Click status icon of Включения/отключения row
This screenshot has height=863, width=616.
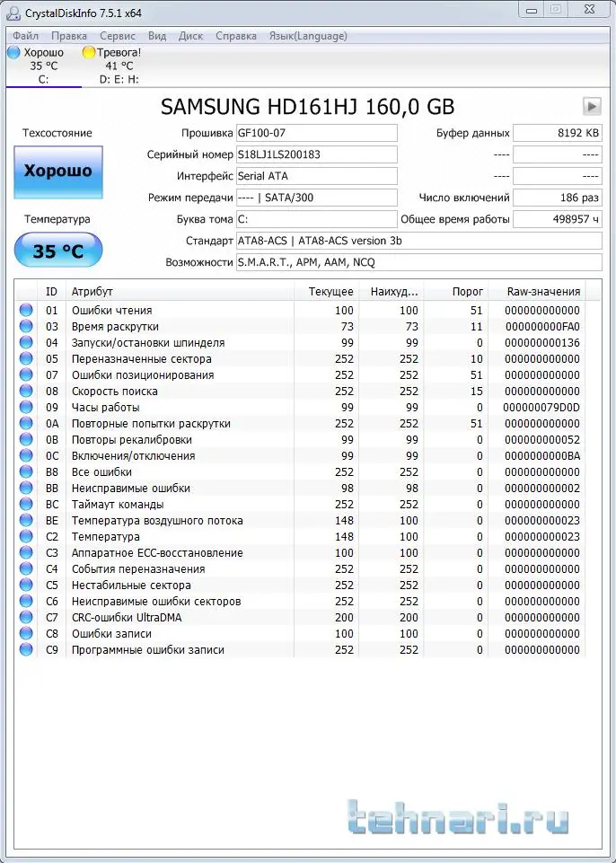click(26, 455)
